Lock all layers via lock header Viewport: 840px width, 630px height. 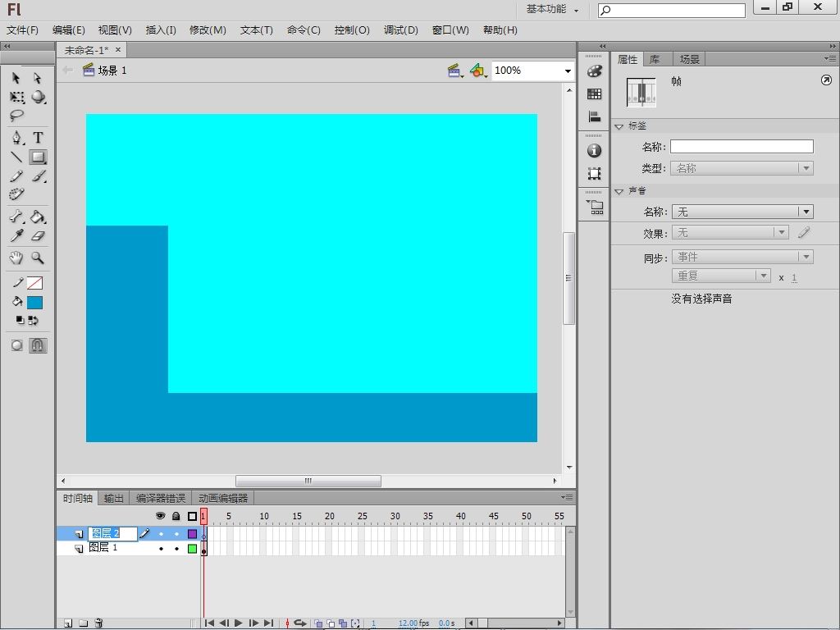(176, 516)
